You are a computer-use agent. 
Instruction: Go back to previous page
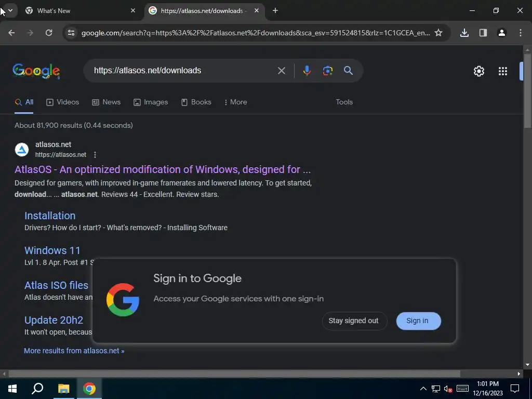point(11,33)
